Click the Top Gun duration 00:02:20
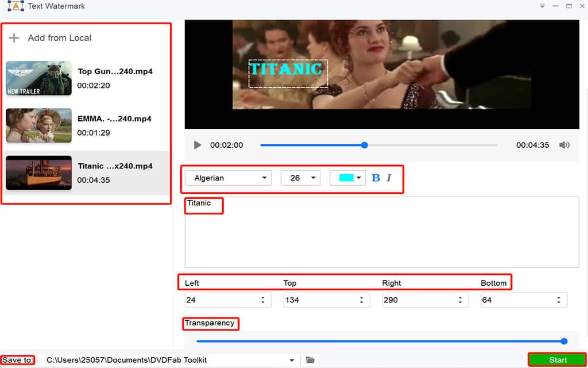The image size is (588, 368). 94,86
